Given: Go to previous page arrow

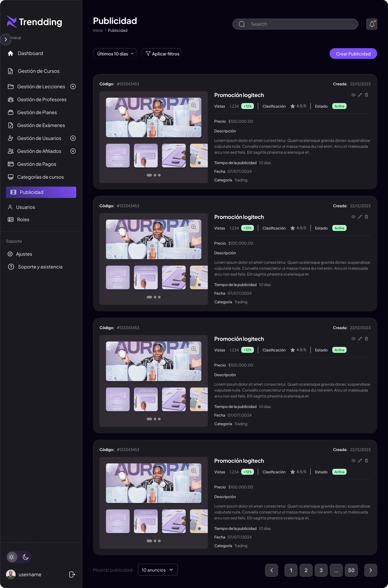Looking at the screenshot, I should pyautogui.click(x=272, y=570).
